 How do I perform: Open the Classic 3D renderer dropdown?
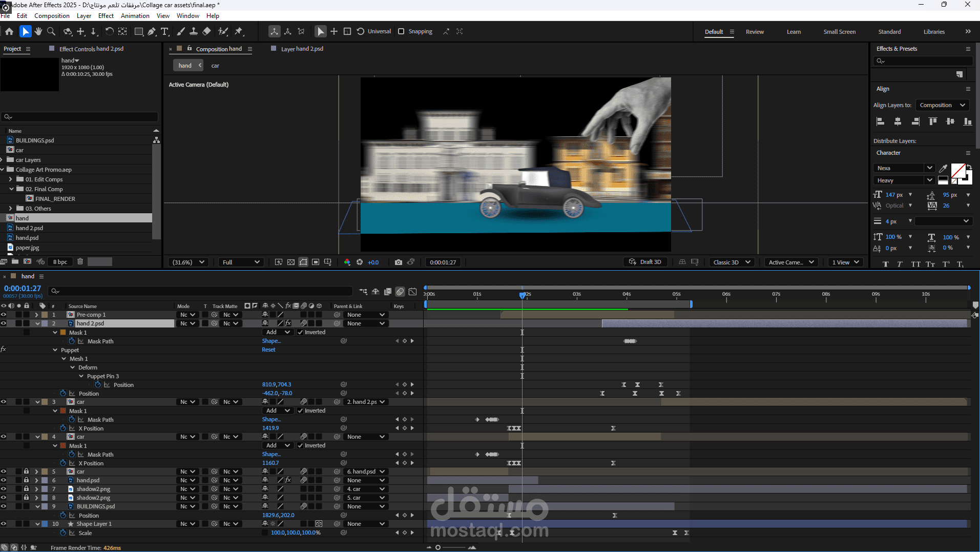732,262
